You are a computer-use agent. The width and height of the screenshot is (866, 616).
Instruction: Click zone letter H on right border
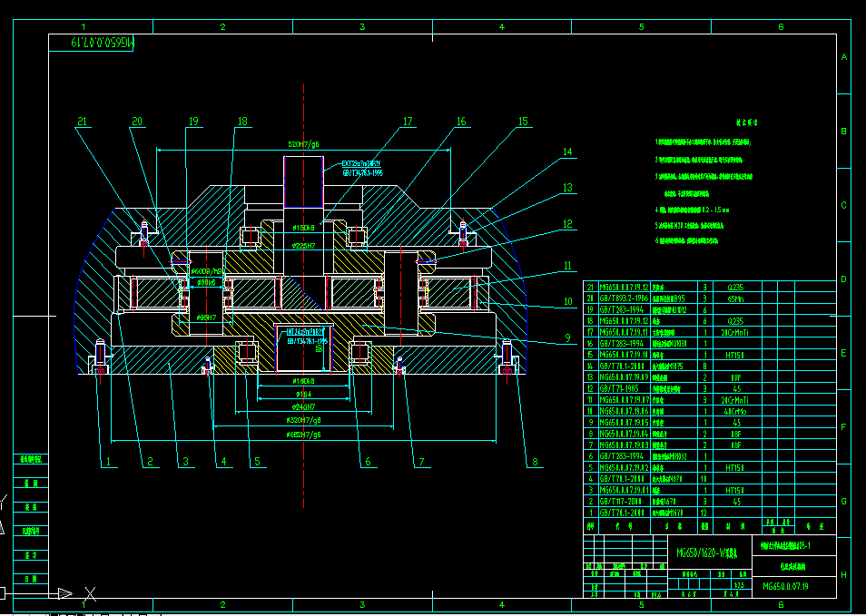click(844, 574)
